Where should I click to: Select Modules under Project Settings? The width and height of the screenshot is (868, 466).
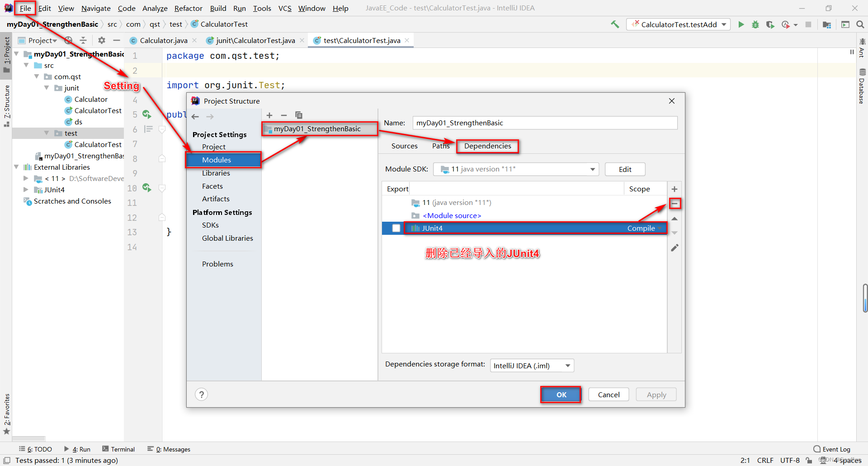[224, 160]
